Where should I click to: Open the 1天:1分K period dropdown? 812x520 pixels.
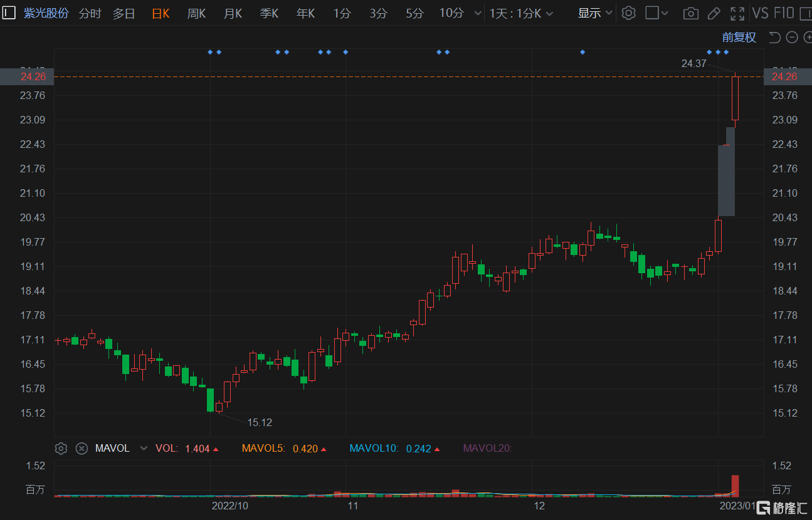(521, 13)
